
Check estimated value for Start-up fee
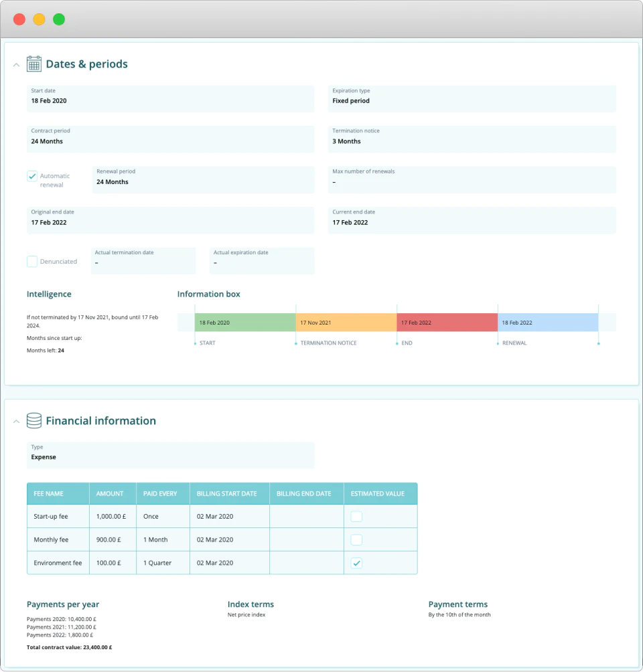(x=356, y=517)
